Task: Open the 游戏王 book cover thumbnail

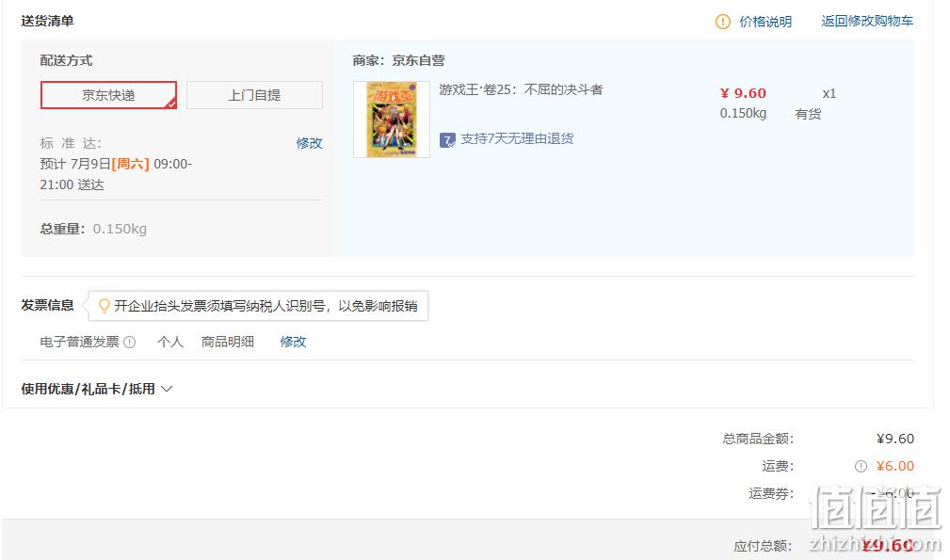Action: [x=392, y=120]
